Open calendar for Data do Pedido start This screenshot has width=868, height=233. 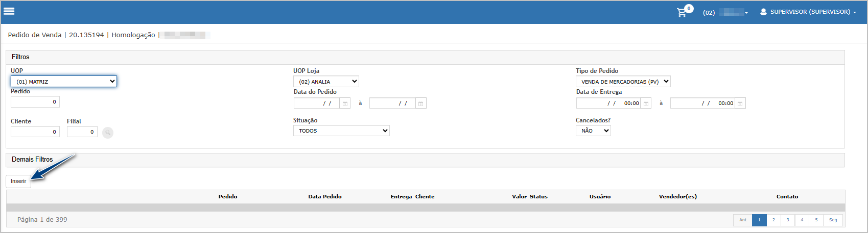tap(345, 103)
